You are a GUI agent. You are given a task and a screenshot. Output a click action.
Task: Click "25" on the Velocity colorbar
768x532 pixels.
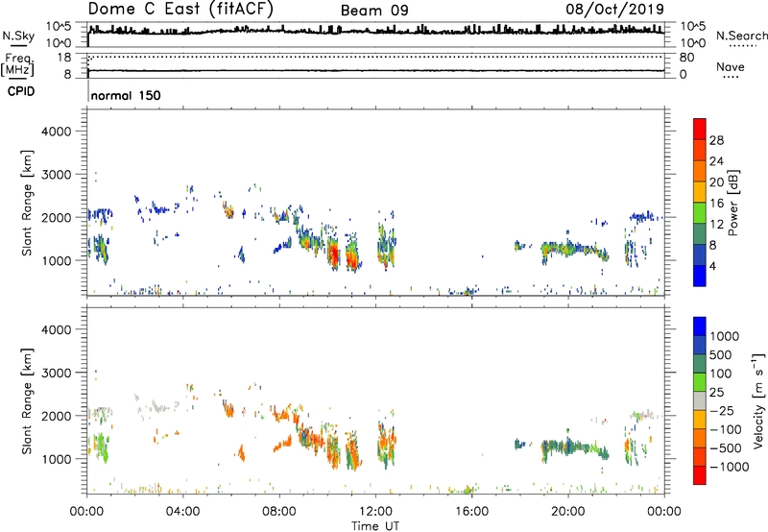(716, 392)
